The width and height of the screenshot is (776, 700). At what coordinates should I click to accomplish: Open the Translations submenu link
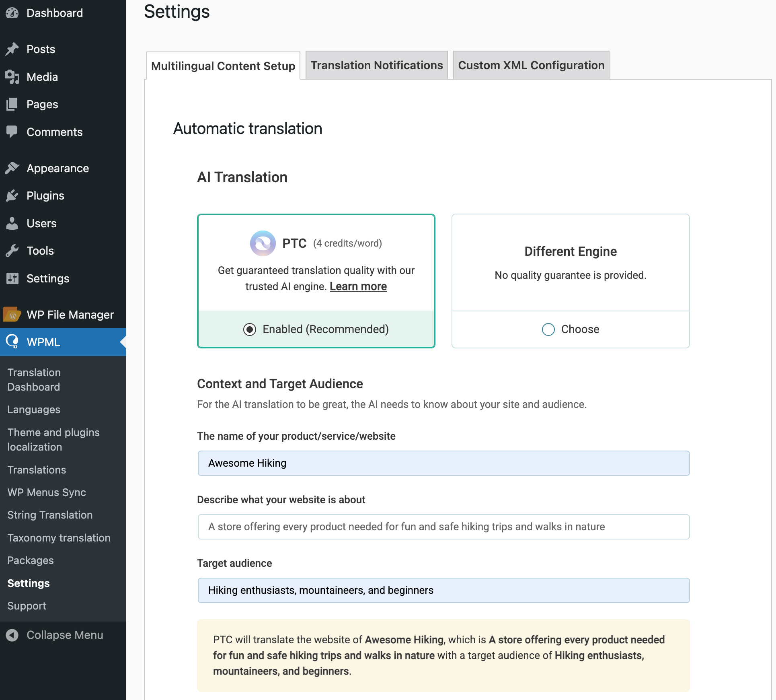click(x=37, y=470)
